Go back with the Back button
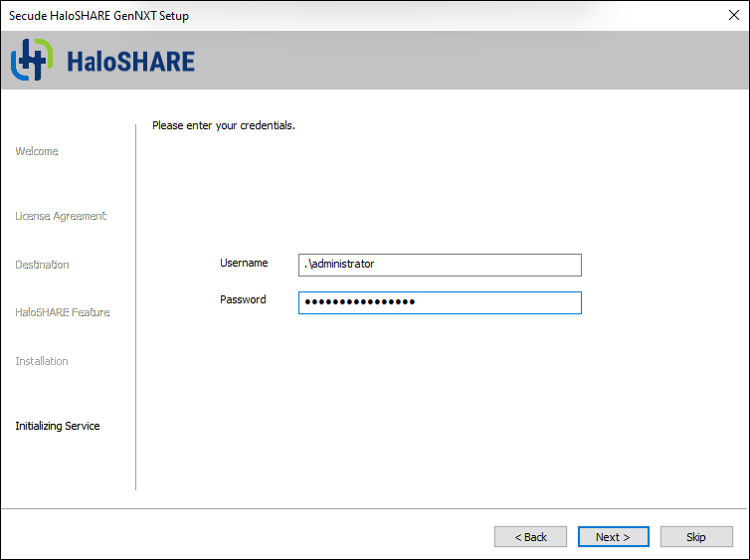This screenshot has width=750, height=560. click(x=530, y=536)
